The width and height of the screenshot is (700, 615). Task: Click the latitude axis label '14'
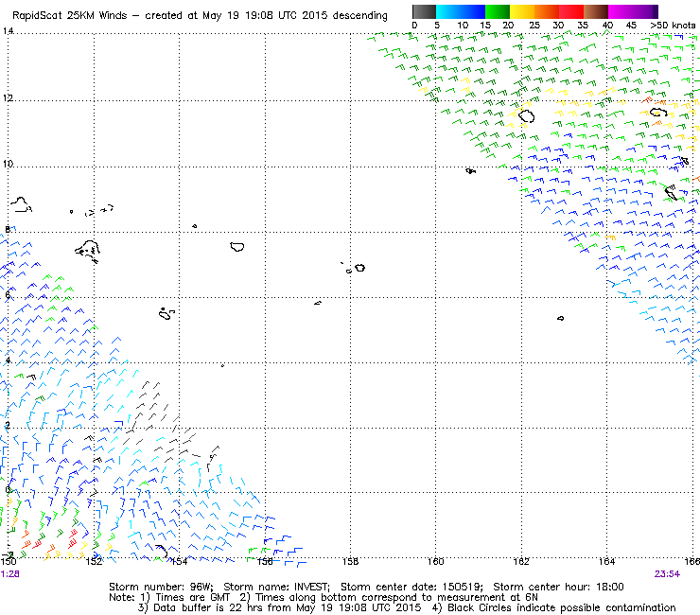coord(8,31)
